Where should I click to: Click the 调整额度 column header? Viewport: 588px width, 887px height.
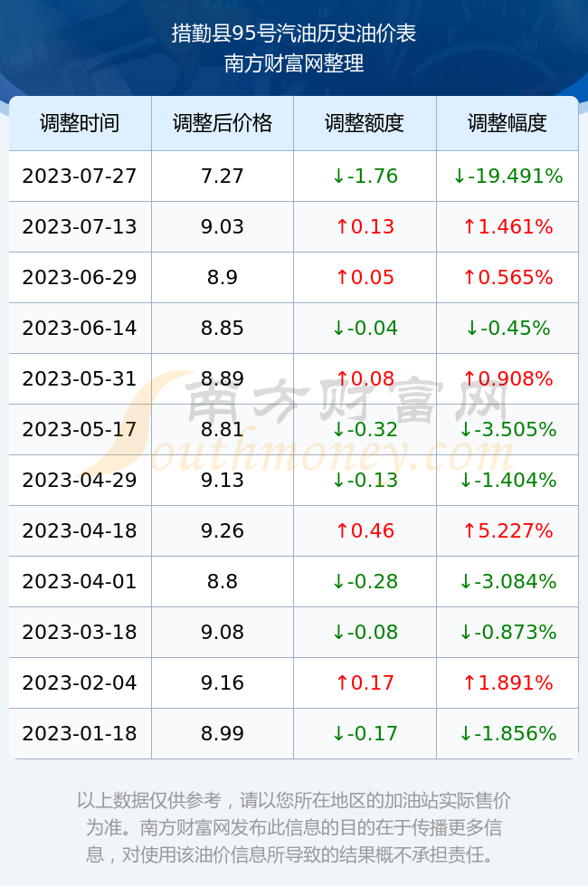pyautogui.click(x=365, y=123)
